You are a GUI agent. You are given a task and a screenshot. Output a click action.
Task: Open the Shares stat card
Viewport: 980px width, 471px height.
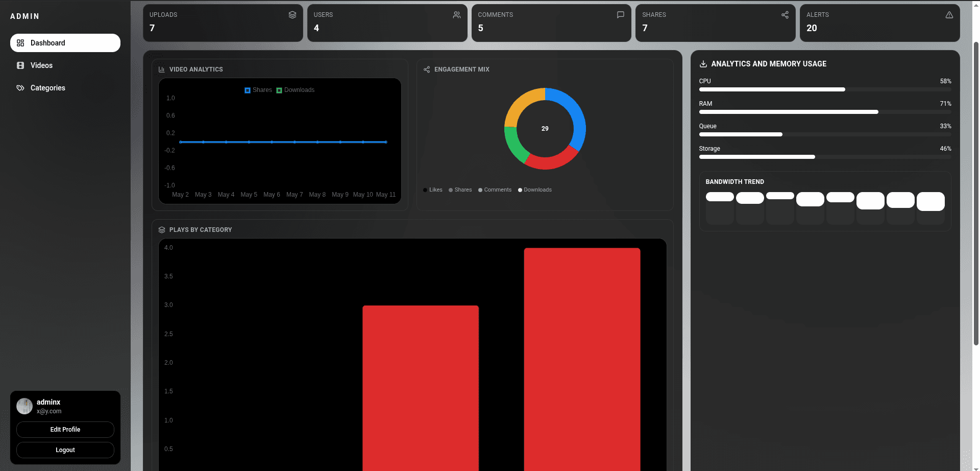point(716,23)
